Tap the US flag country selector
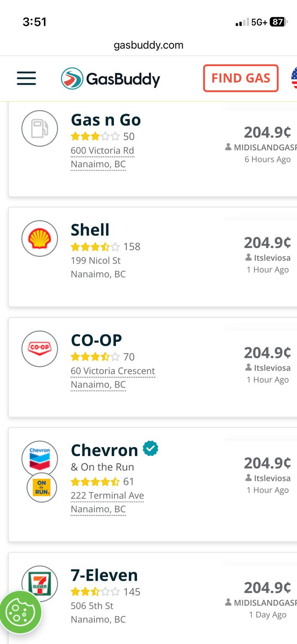297x644 pixels. tap(294, 78)
